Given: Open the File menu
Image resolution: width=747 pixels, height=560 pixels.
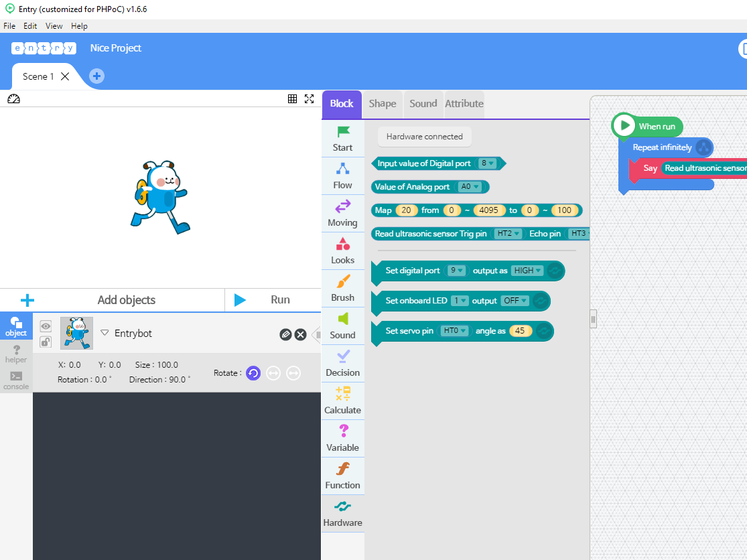Looking at the screenshot, I should coord(9,25).
